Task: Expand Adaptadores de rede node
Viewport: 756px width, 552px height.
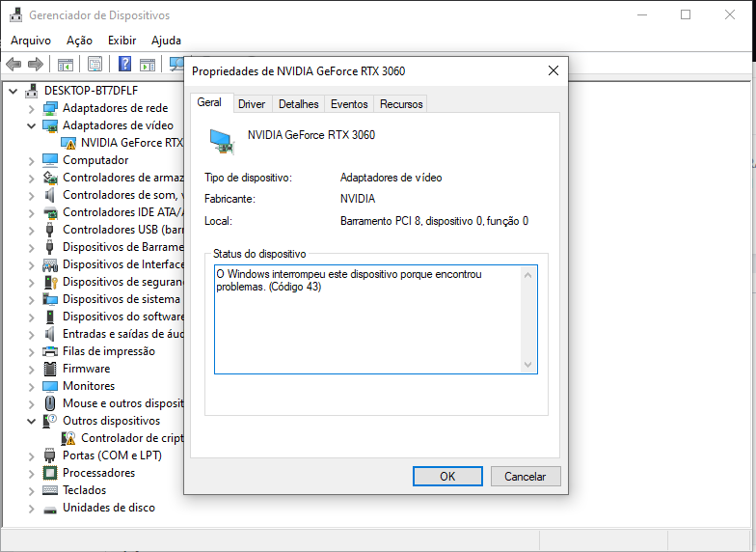Action: coord(32,108)
